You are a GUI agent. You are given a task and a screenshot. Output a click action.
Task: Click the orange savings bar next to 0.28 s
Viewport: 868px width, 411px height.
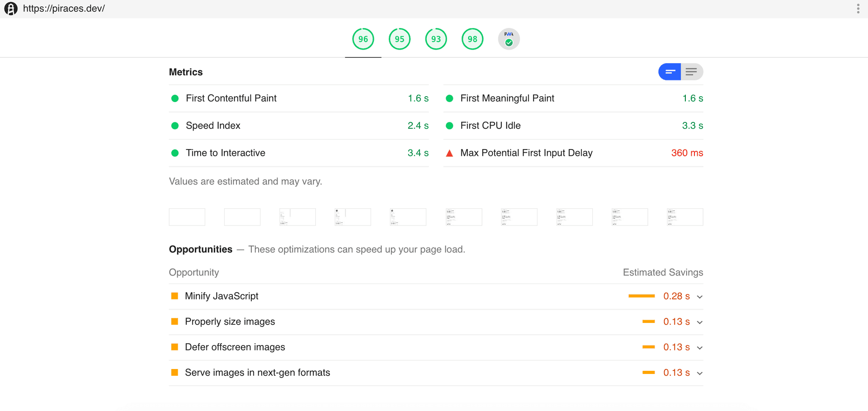[x=642, y=296]
